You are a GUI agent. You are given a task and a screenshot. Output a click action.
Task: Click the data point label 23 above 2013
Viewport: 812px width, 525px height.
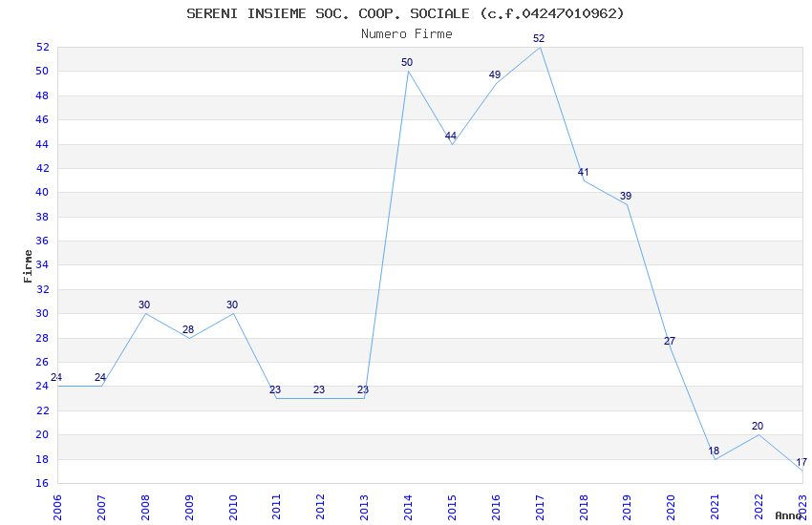click(363, 389)
